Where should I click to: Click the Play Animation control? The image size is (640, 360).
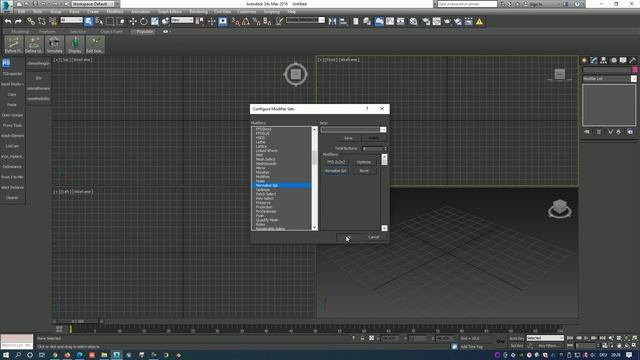586,338
